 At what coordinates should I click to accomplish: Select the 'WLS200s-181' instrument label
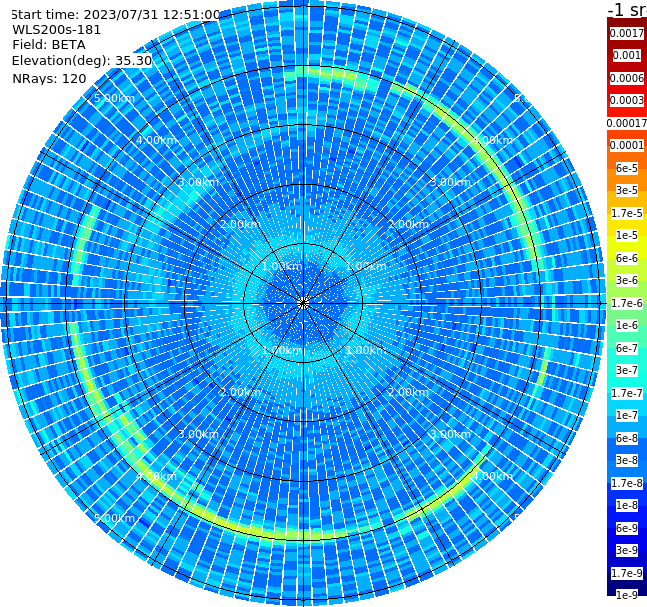(57, 30)
